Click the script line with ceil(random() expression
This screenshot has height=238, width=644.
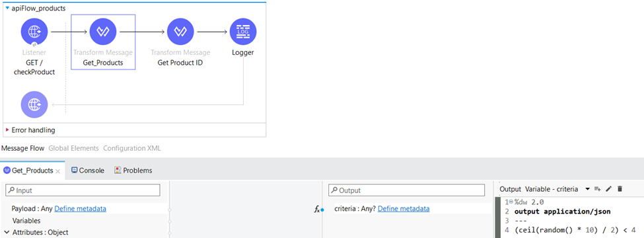pos(575,230)
